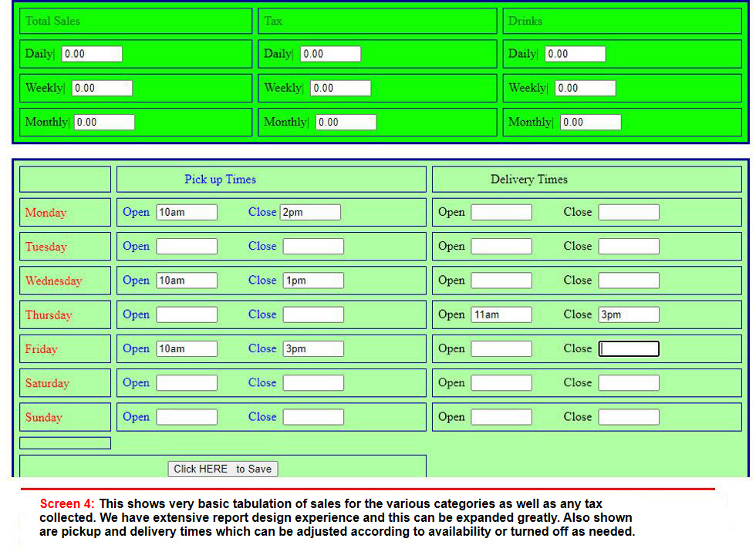
Task: Edit the Drinks Weekly value field
Action: (x=586, y=88)
